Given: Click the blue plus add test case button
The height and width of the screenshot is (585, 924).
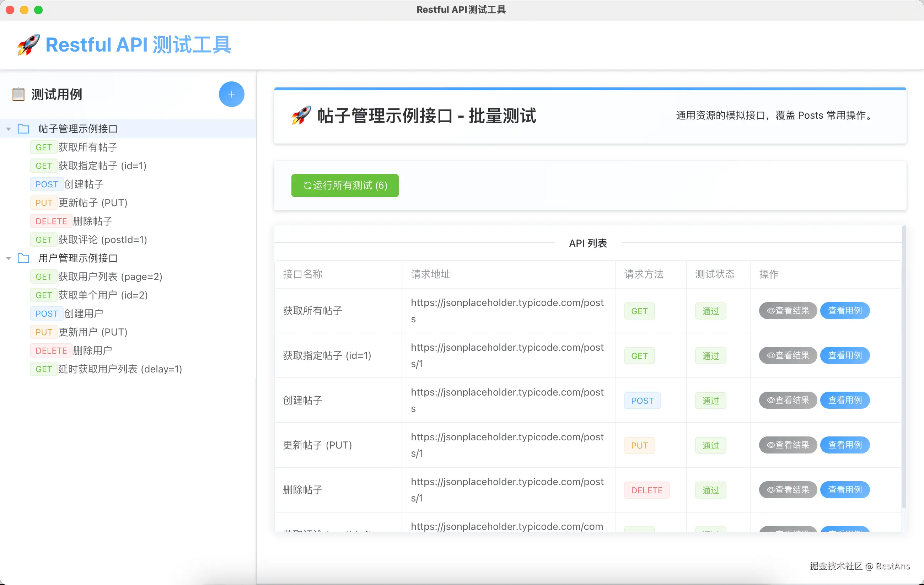Looking at the screenshot, I should coord(231,94).
